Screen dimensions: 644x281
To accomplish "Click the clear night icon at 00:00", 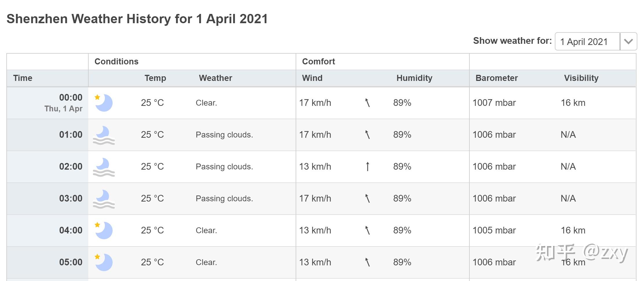I will pos(103,103).
